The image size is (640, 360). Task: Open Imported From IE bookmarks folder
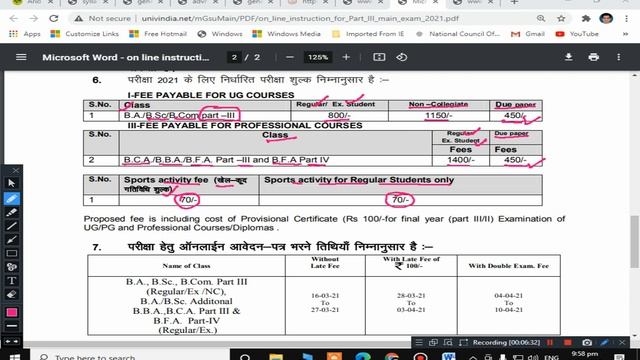368,34
